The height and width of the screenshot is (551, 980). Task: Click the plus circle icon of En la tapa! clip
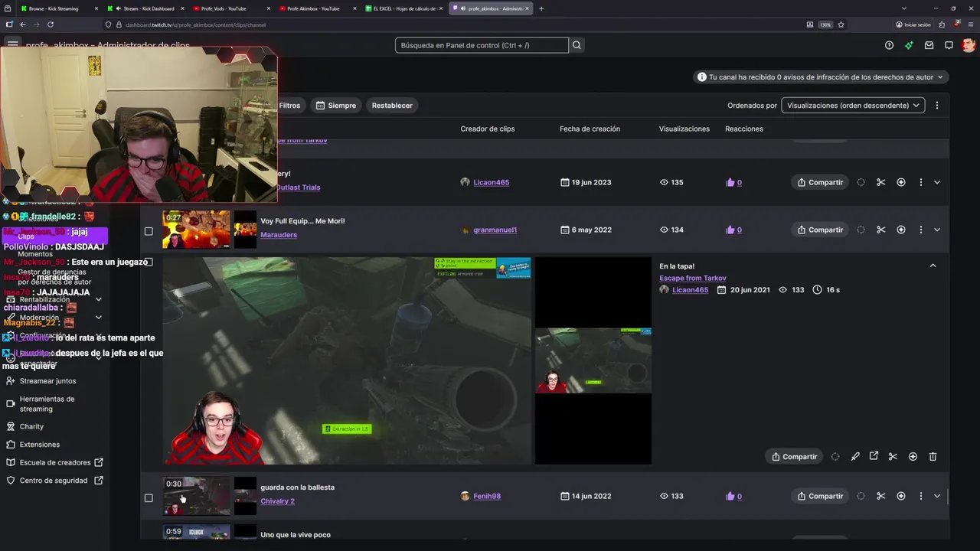click(x=913, y=456)
